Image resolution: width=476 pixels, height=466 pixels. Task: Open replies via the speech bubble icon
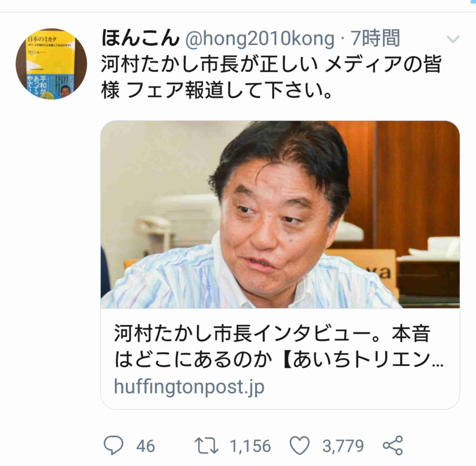113,445
